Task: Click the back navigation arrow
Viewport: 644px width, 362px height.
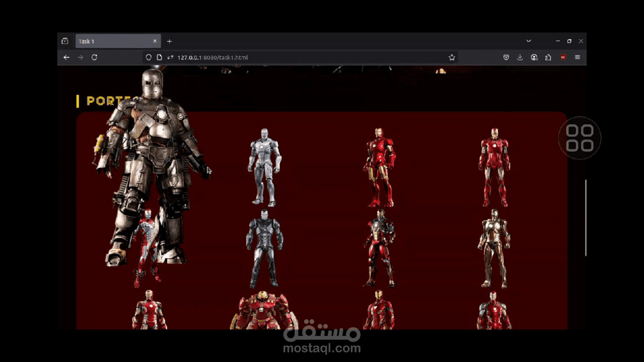Action: (x=66, y=58)
